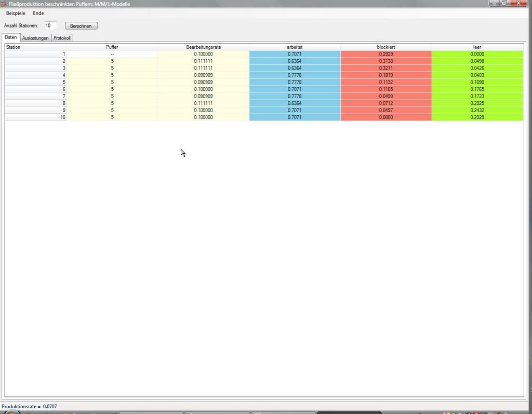Screen dimensions: 532x414
Task: Click the arbeitet column header
Action: (295, 47)
